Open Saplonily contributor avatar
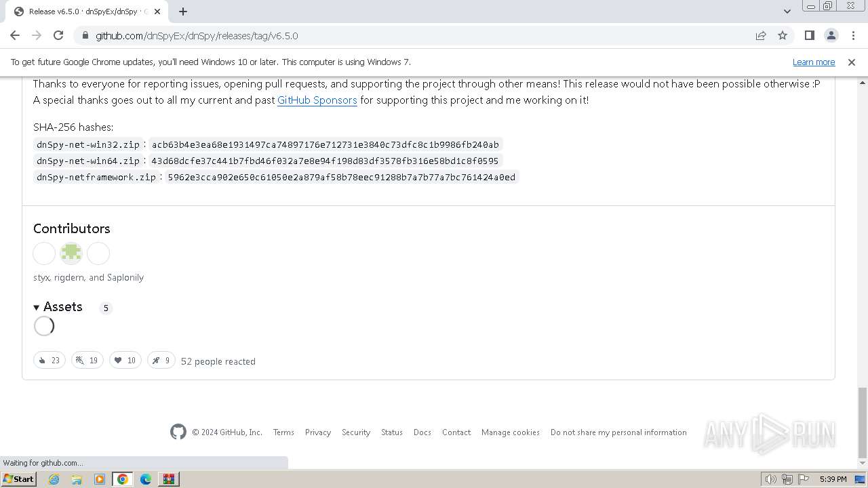Image resolution: width=868 pixels, height=488 pixels. click(98, 253)
